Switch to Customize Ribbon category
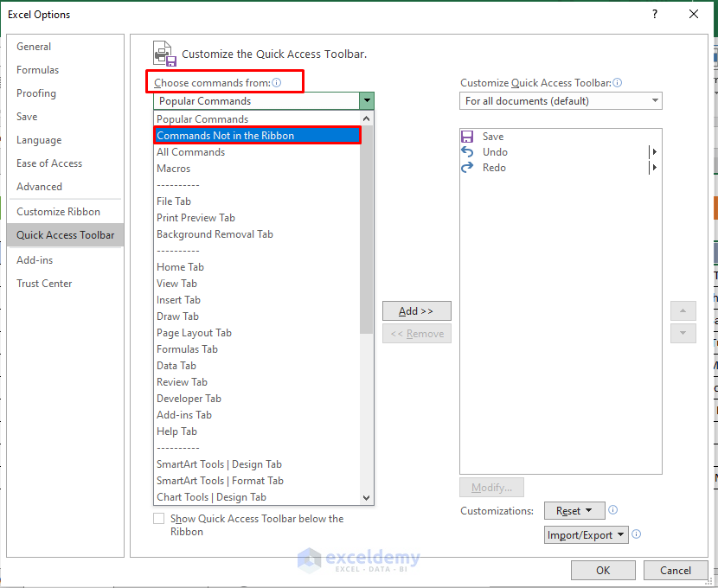The width and height of the screenshot is (718, 588). click(66, 212)
